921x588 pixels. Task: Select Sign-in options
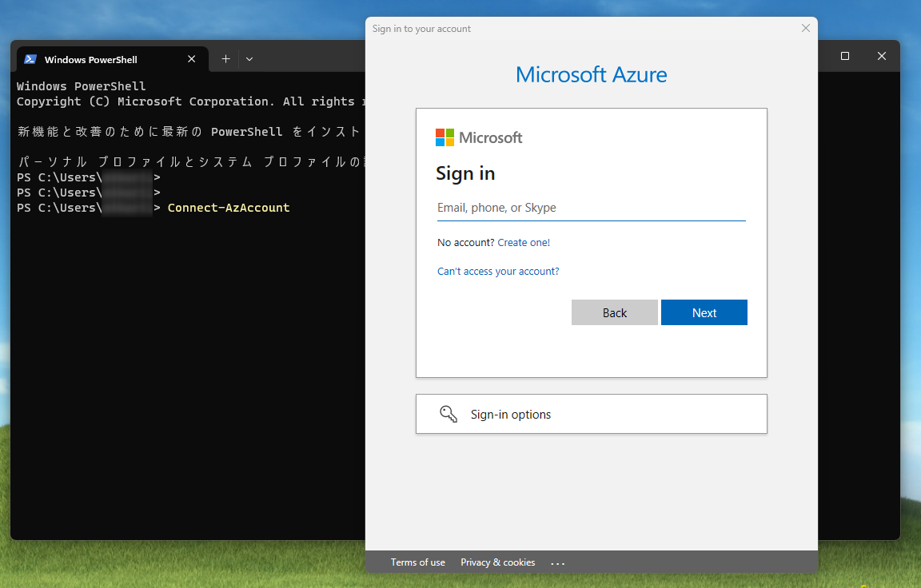(x=511, y=414)
